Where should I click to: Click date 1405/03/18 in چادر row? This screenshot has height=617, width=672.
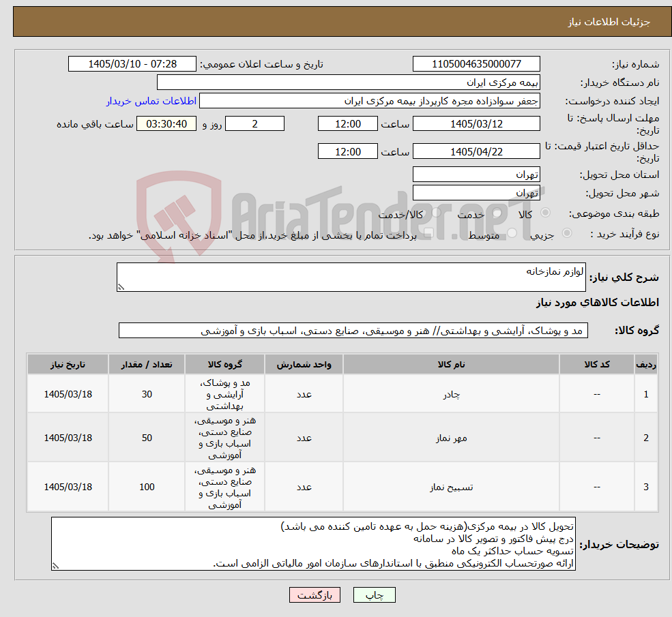(x=68, y=394)
